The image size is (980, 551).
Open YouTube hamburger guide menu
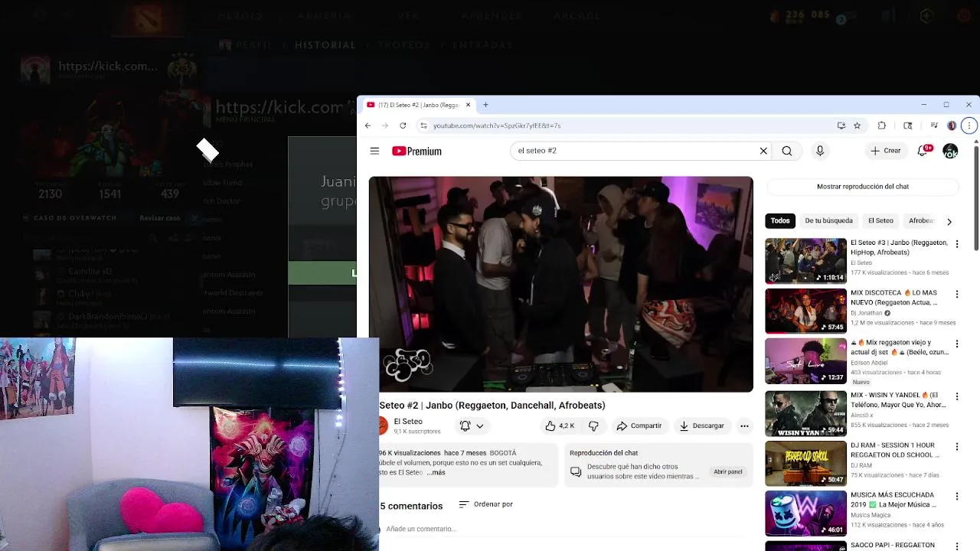pos(374,151)
